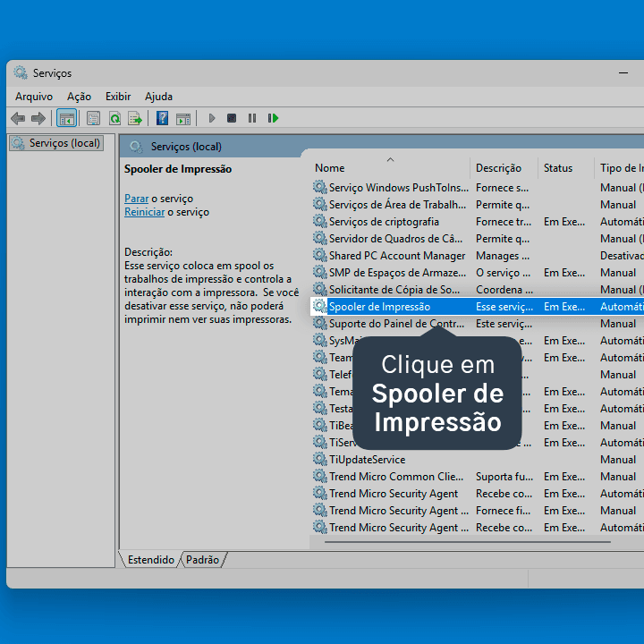The width and height of the screenshot is (644, 644).
Task: Click gear icon of Solicitante de Cópia row
Action: [319, 289]
